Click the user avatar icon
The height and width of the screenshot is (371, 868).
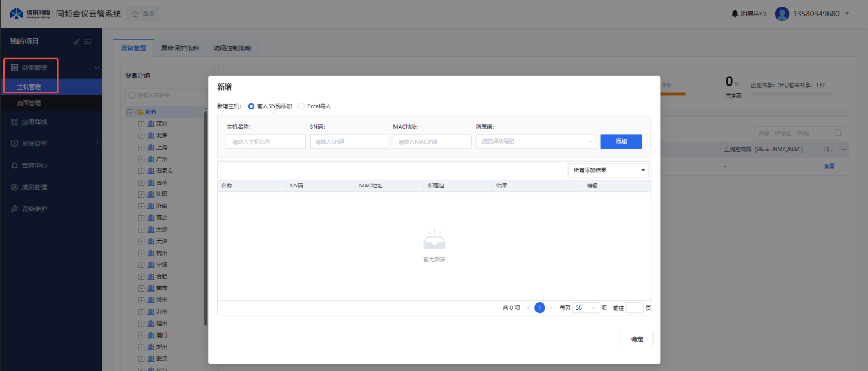pyautogui.click(x=782, y=14)
